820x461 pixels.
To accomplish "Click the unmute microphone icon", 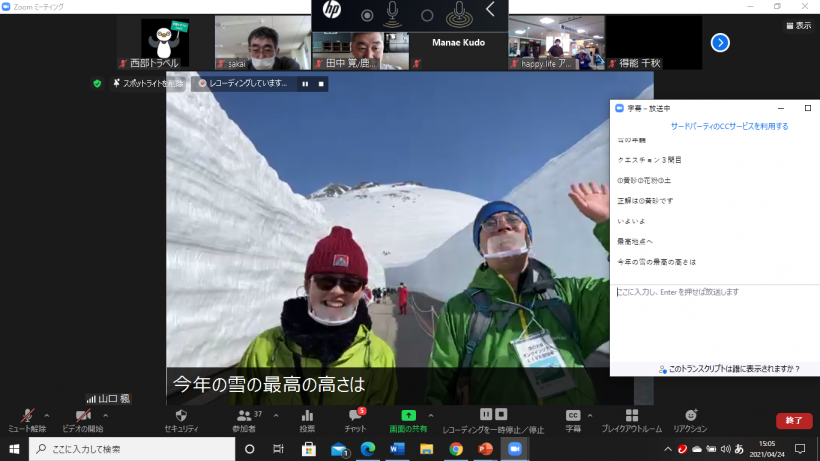I will click(27, 416).
